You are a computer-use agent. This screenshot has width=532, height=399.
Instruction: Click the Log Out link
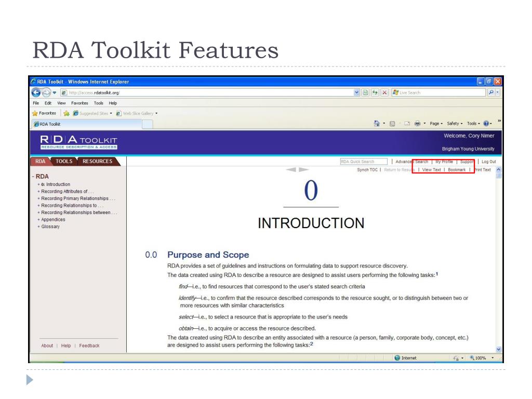click(x=489, y=162)
